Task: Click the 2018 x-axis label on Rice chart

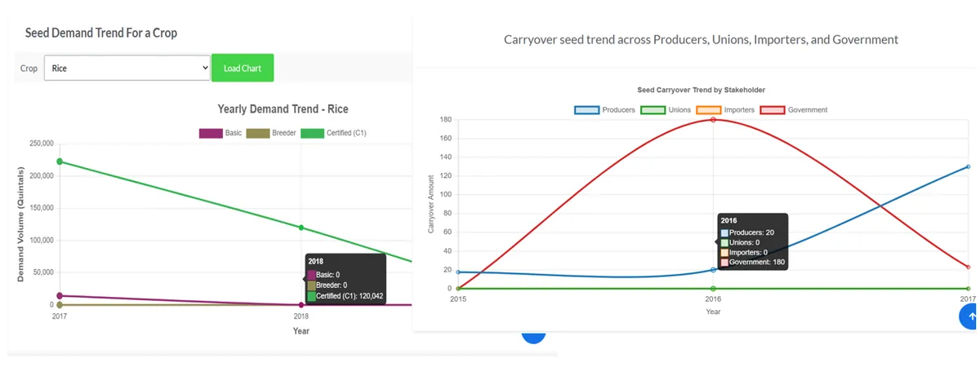Action: click(x=301, y=316)
